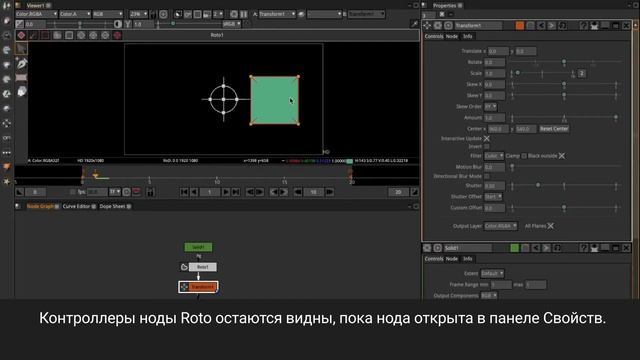Switch to Dope Sheet tab

coord(112,207)
